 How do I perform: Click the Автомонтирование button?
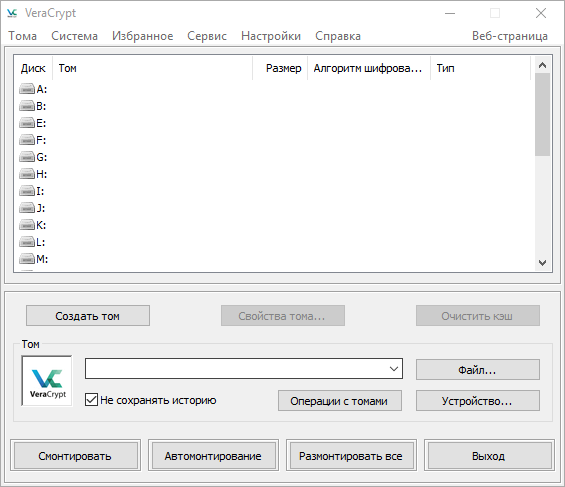click(213, 456)
